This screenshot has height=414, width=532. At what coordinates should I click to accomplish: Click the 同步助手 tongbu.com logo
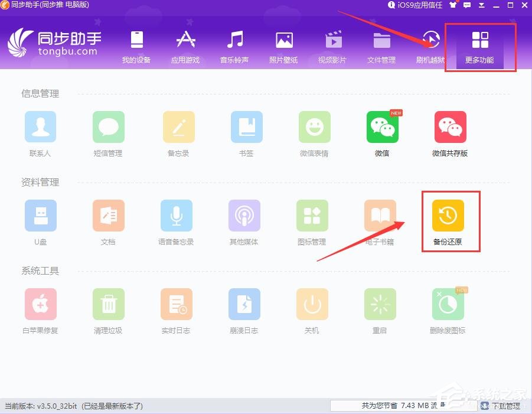(55, 42)
